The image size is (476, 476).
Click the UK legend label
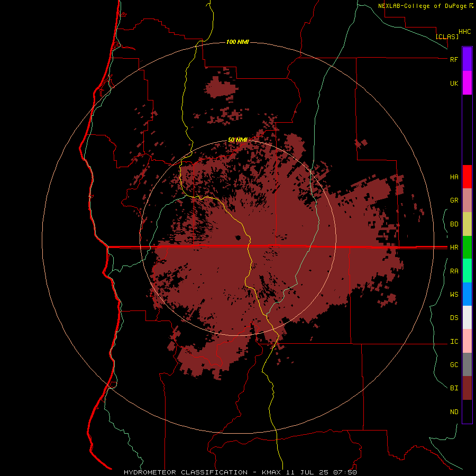[x=454, y=84]
